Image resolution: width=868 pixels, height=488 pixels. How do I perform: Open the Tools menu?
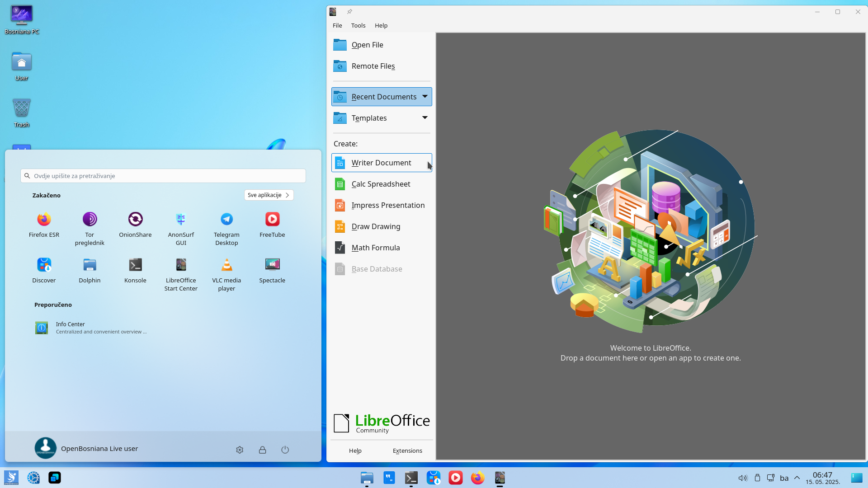coord(358,25)
